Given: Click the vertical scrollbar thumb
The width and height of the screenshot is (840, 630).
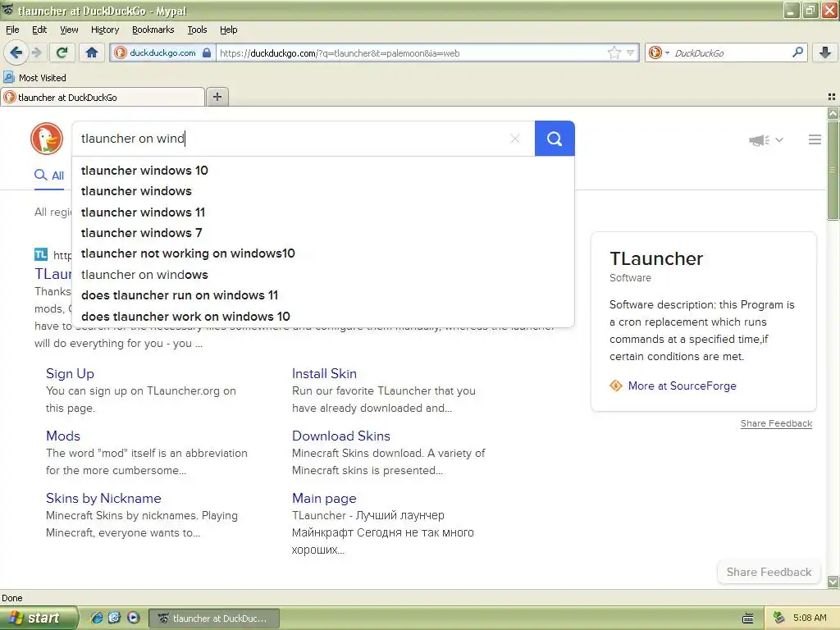Looking at the screenshot, I should pos(833,171).
